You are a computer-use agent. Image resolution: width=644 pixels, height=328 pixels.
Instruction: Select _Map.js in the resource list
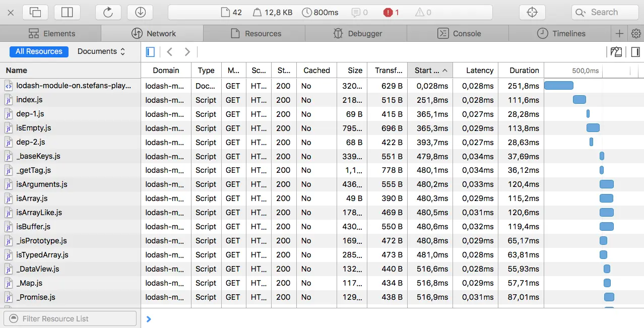[71, 283]
